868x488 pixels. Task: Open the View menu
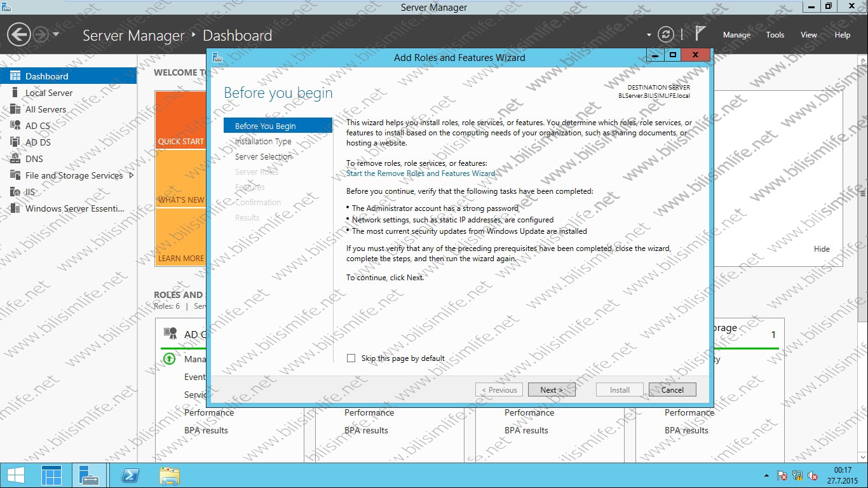coord(808,35)
